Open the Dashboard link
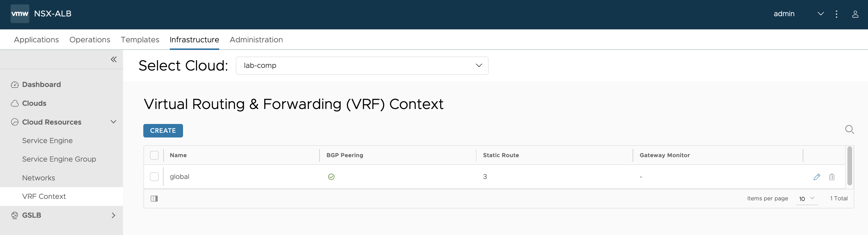Screen dimensions: 868x235 (41, 85)
